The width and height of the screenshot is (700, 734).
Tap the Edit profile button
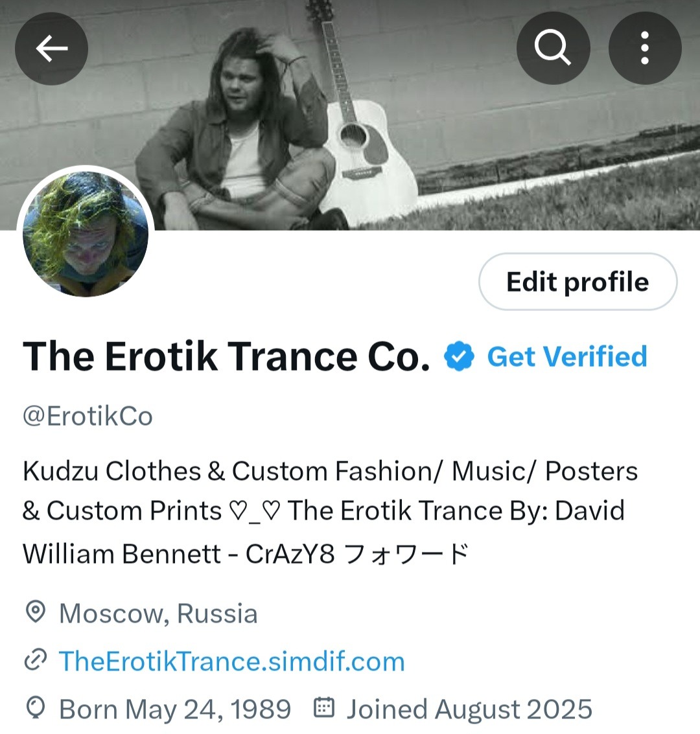point(577,282)
